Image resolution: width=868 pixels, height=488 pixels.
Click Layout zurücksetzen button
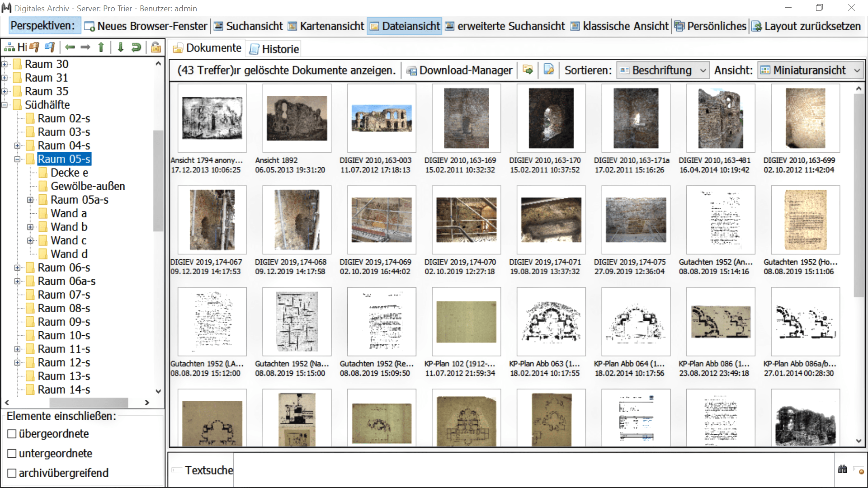pos(806,26)
